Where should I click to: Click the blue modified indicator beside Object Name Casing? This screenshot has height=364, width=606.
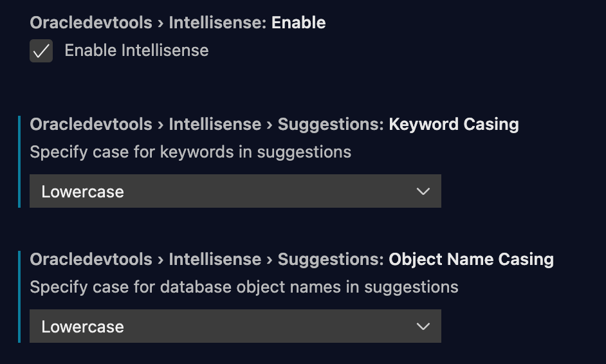pos(19,296)
